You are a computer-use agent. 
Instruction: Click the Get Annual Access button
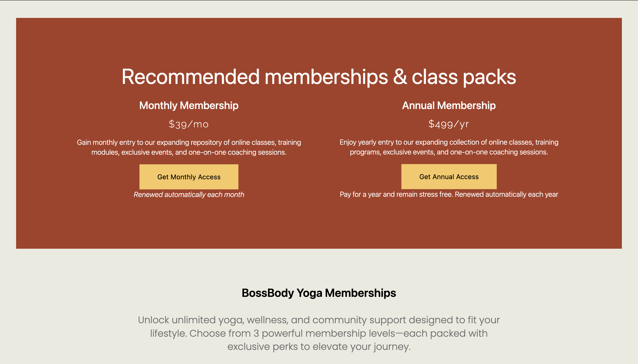[x=449, y=176]
